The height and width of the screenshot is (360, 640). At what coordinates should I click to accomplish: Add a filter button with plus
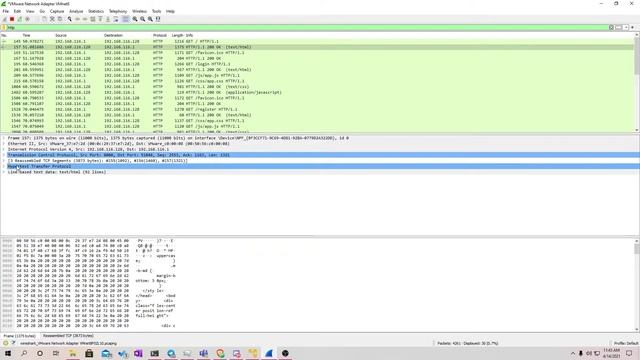[x=633, y=27]
